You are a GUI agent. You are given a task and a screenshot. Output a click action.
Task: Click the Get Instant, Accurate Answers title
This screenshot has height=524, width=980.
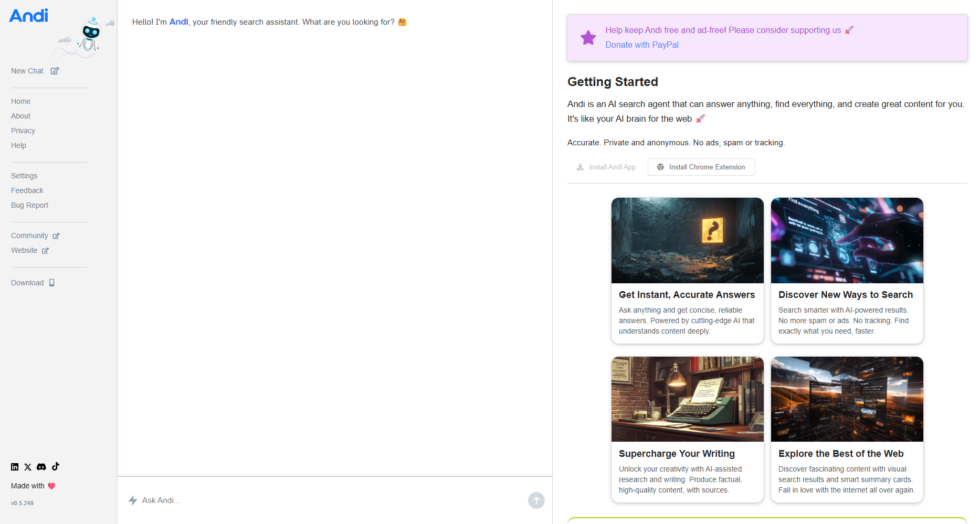687,295
